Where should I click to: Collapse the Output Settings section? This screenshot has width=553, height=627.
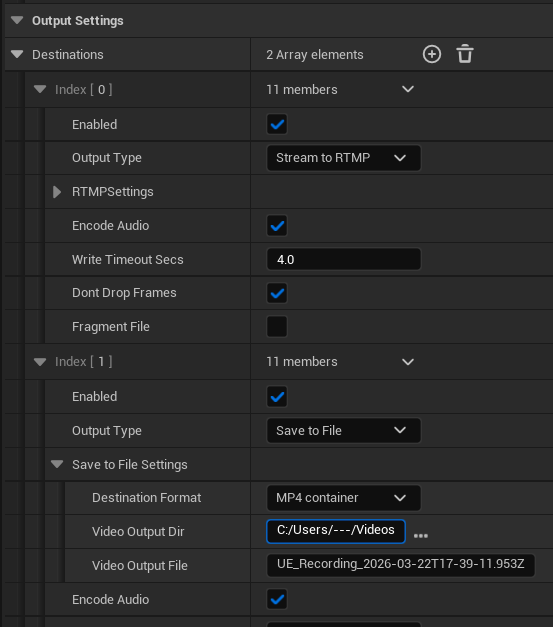tap(17, 20)
